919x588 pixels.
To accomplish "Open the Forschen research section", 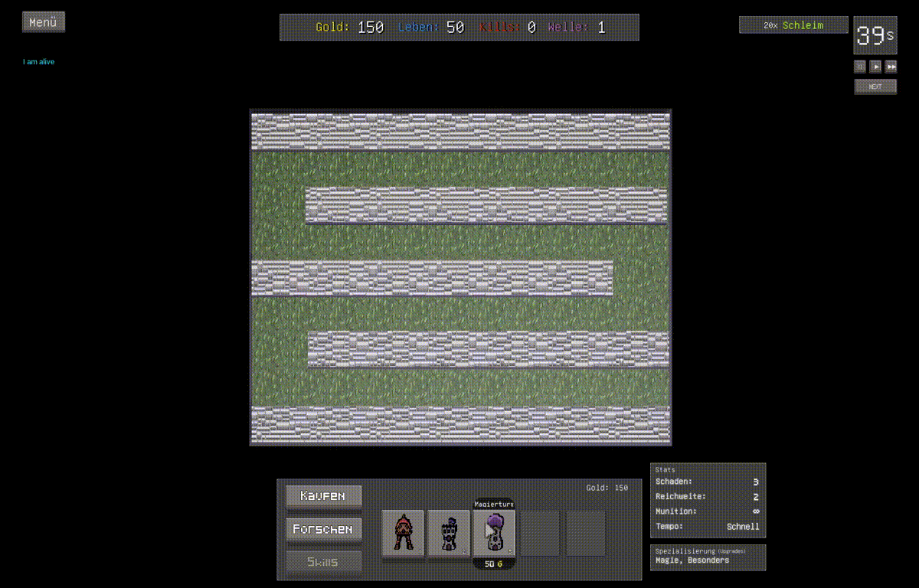I will pos(323,529).
